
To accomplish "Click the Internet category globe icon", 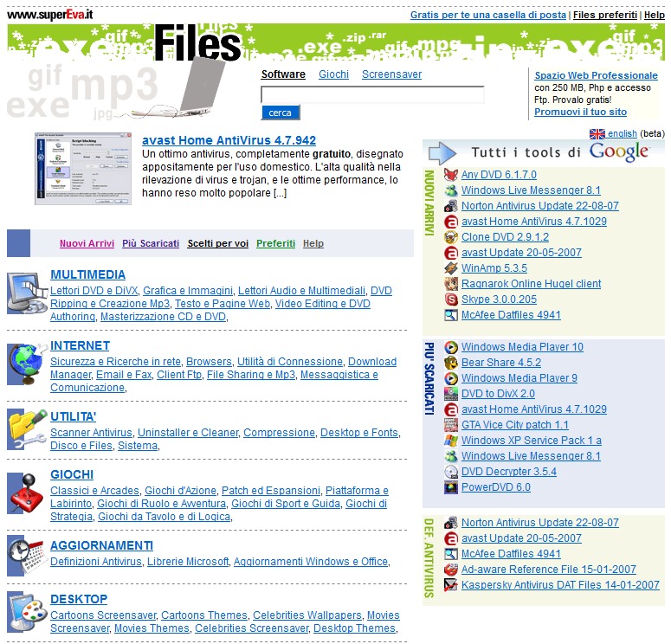I will pos(27,364).
